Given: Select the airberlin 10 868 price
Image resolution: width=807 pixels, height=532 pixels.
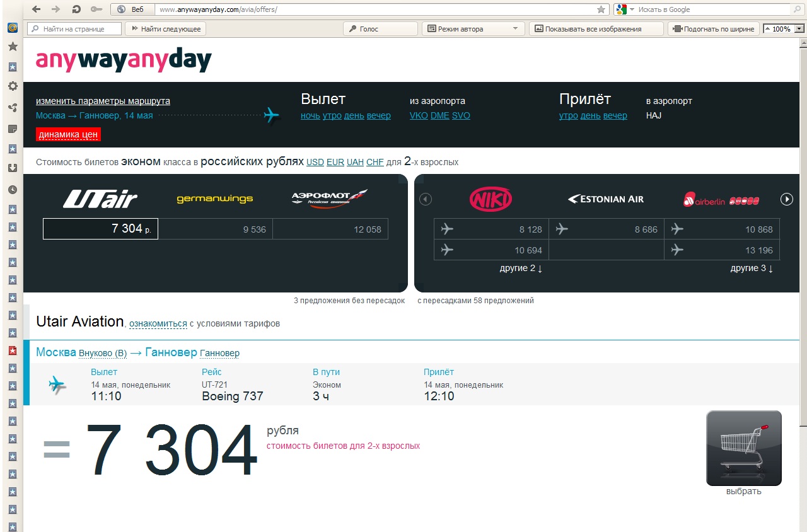Looking at the screenshot, I should 722,229.
